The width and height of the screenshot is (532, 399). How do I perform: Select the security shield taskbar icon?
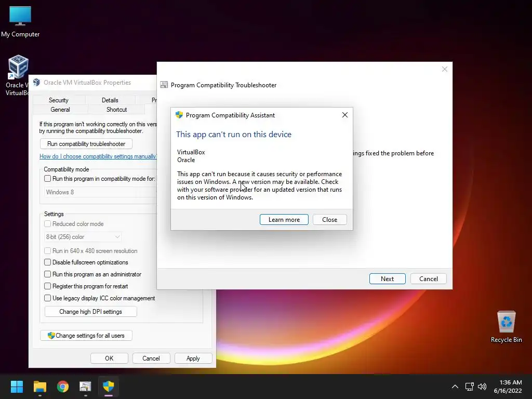[109, 387]
